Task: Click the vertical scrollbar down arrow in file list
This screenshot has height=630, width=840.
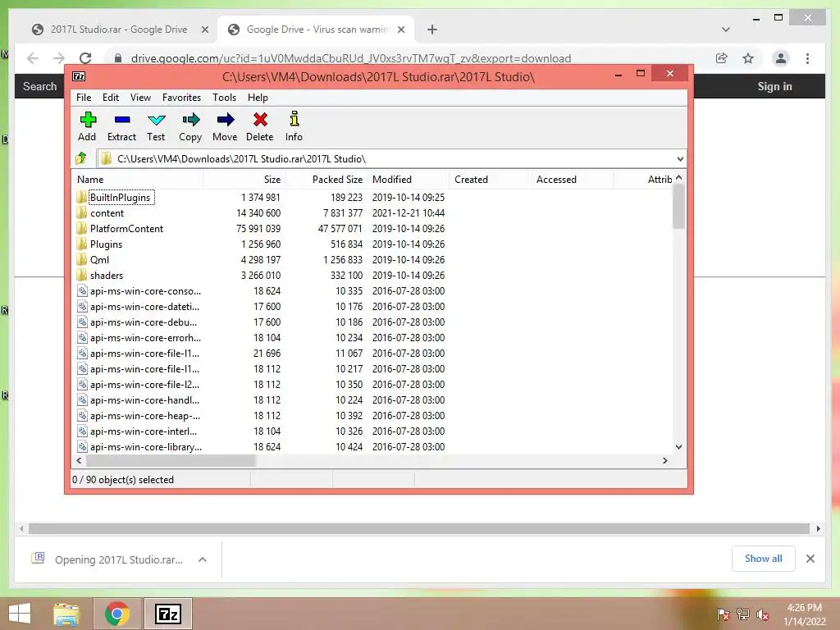Action: pyautogui.click(x=678, y=447)
